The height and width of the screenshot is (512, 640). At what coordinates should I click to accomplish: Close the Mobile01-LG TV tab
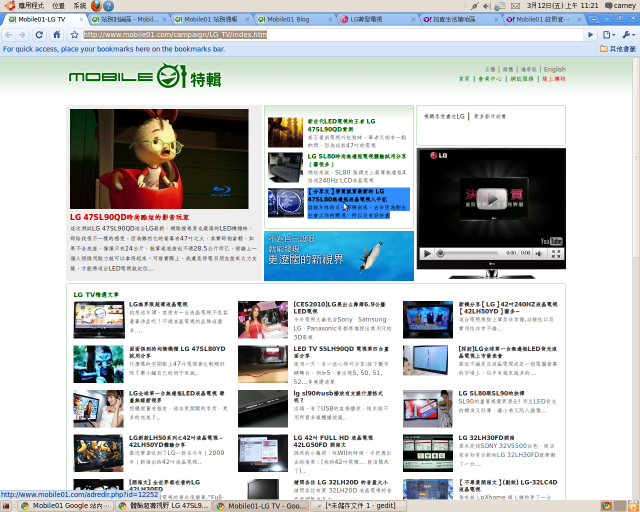coord(81,19)
